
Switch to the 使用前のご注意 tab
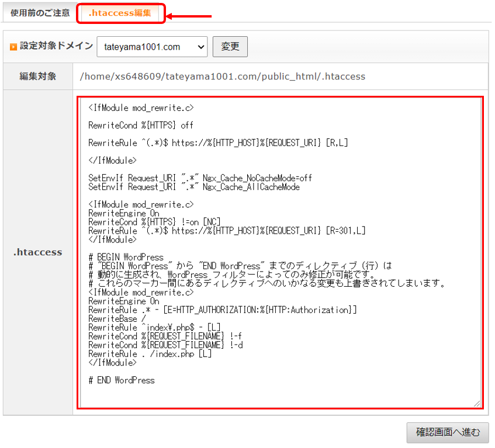click(x=36, y=12)
